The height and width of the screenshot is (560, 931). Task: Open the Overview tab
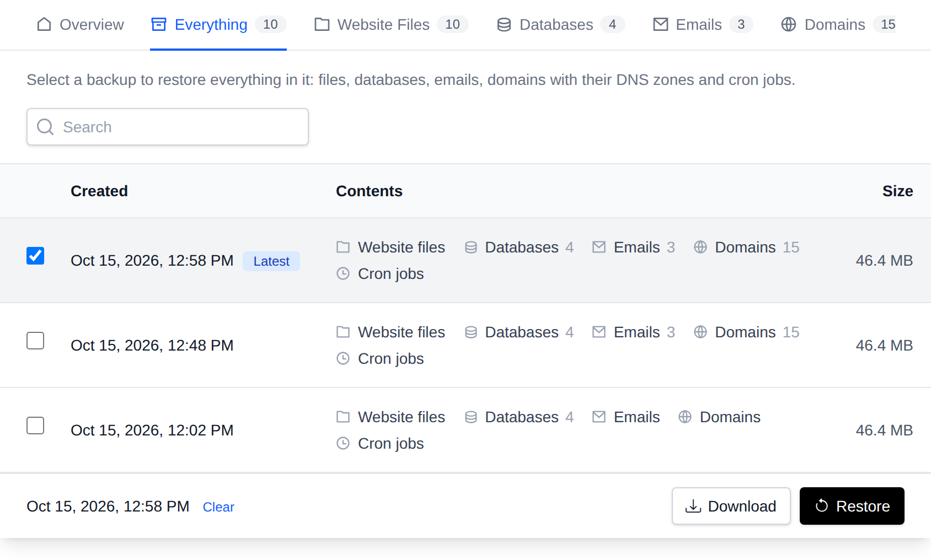pyautogui.click(x=81, y=25)
